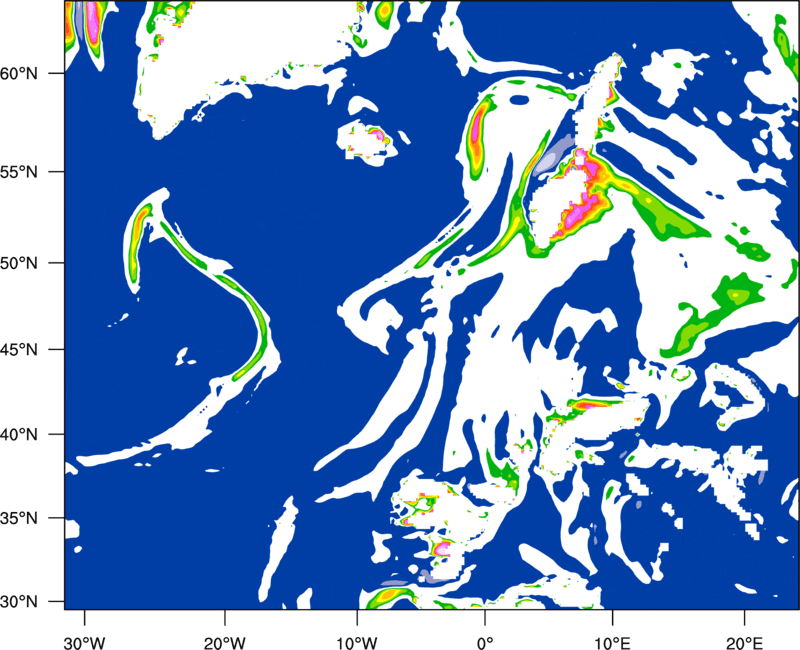Viewport: 800px width, 650px height.
Task: Click the 45°N latitude label
Action: click(x=19, y=349)
